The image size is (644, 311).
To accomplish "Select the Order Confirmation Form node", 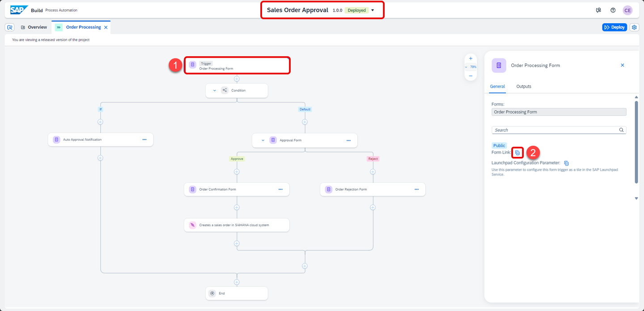I will [x=237, y=189].
